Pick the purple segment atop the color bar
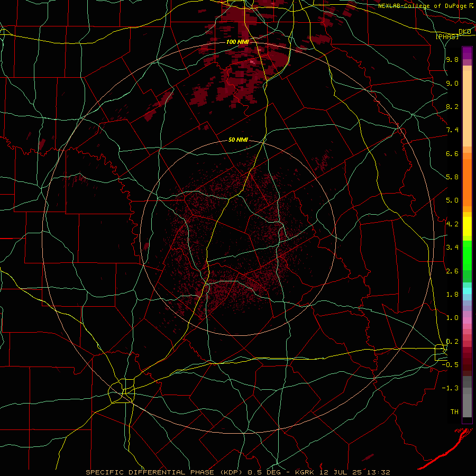 tap(467, 53)
